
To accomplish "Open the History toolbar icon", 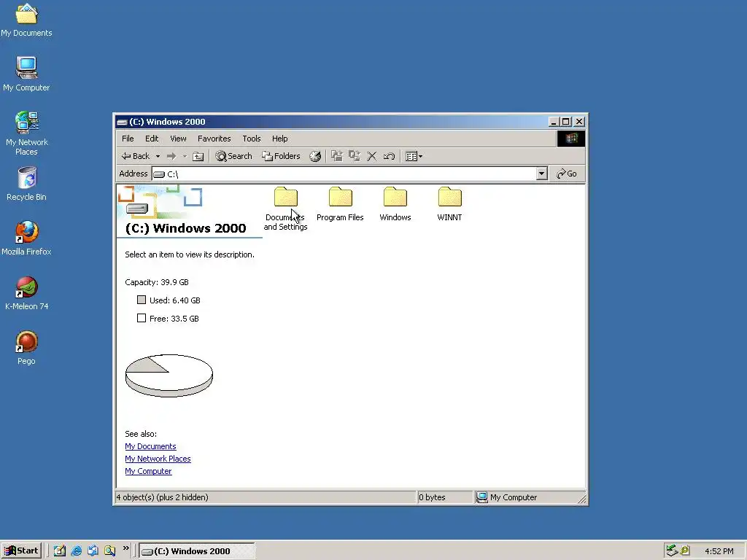I will tap(315, 156).
